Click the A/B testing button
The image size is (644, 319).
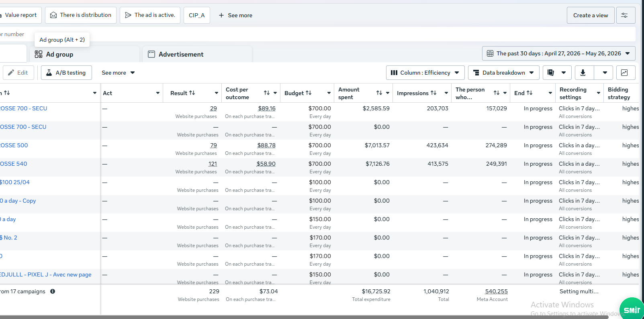click(66, 73)
